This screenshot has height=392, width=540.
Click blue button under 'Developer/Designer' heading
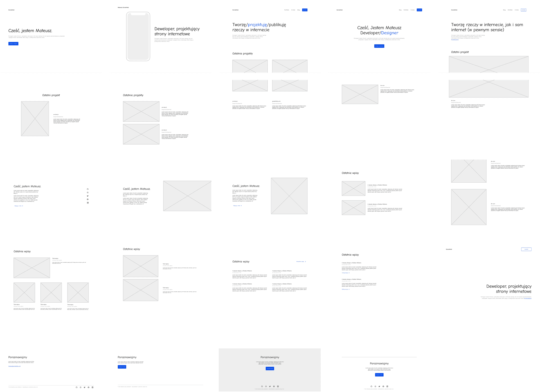[x=379, y=46]
